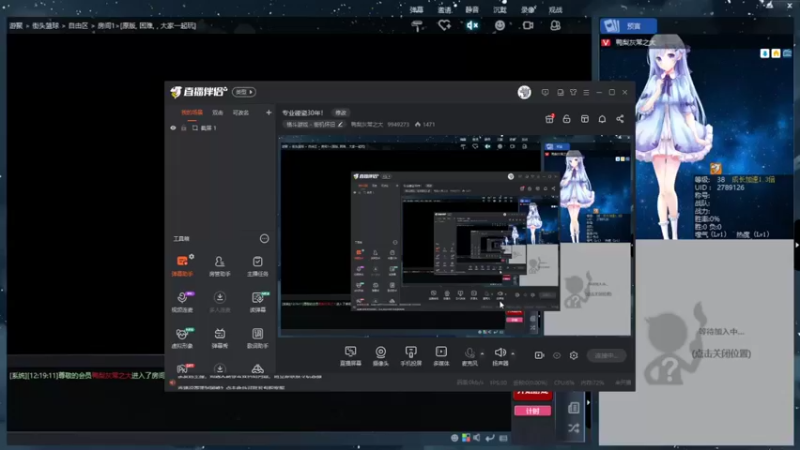Screen dimensions: 800x450
Task: Toggle lock of 截屏 1 source
Action: tap(184, 128)
